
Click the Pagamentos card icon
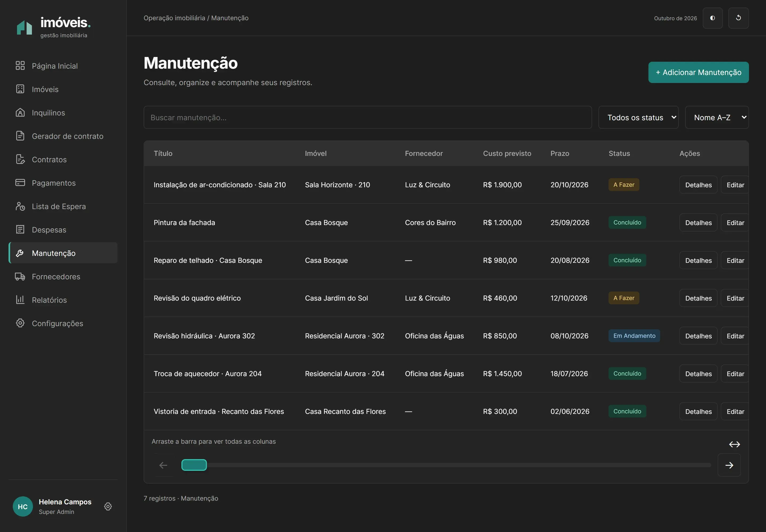pyautogui.click(x=20, y=183)
